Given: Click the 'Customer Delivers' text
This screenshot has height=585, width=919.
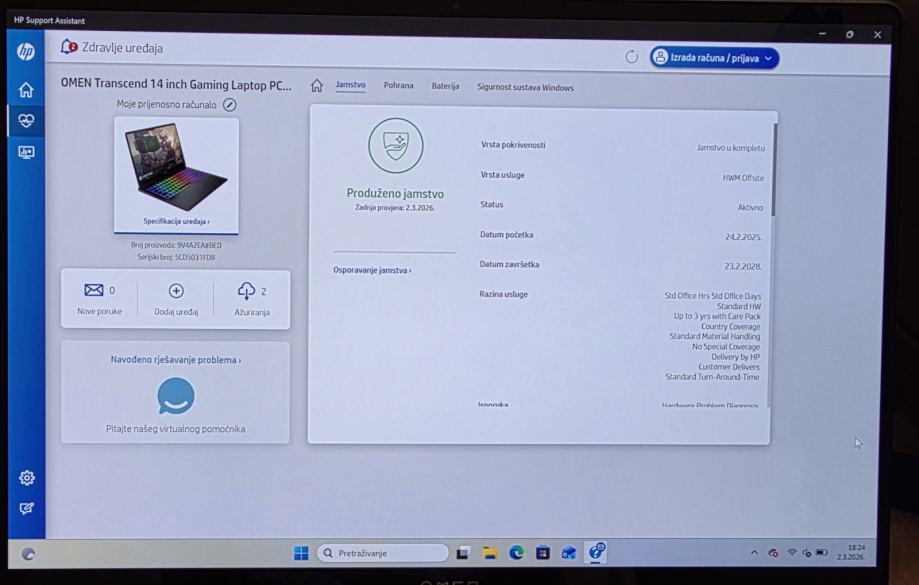Looking at the screenshot, I should [729, 367].
